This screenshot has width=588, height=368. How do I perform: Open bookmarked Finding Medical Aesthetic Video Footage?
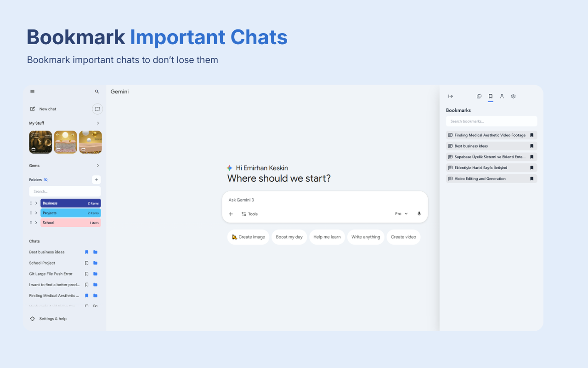(x=492, y=135)
